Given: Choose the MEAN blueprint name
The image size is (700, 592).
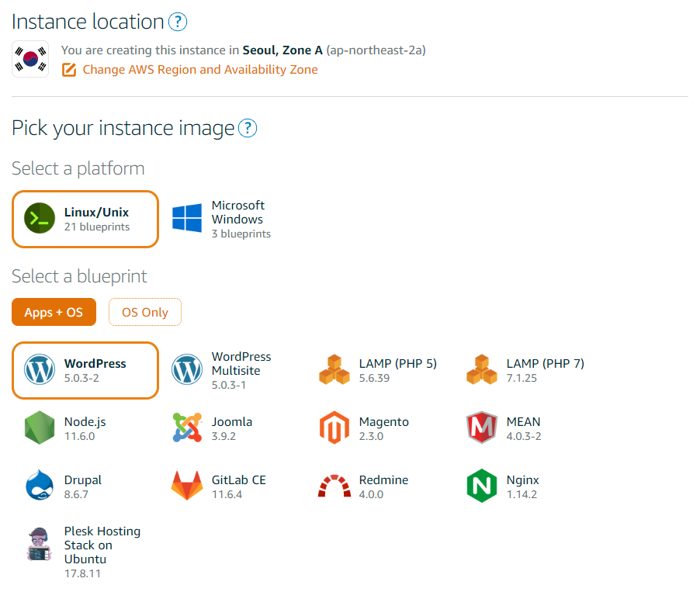Looking at the screenshot, I should (523, 421).
